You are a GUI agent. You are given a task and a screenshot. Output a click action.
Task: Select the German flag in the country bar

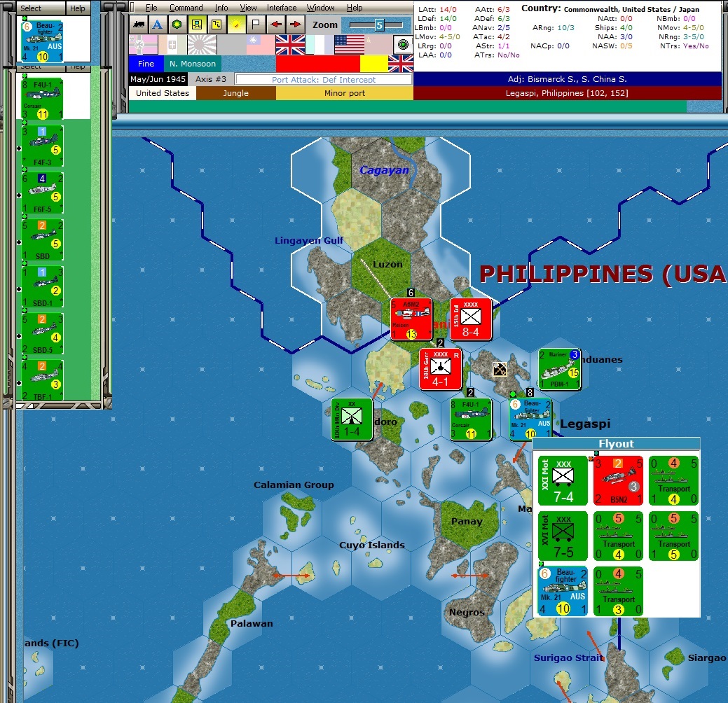[x=143, y=45]
